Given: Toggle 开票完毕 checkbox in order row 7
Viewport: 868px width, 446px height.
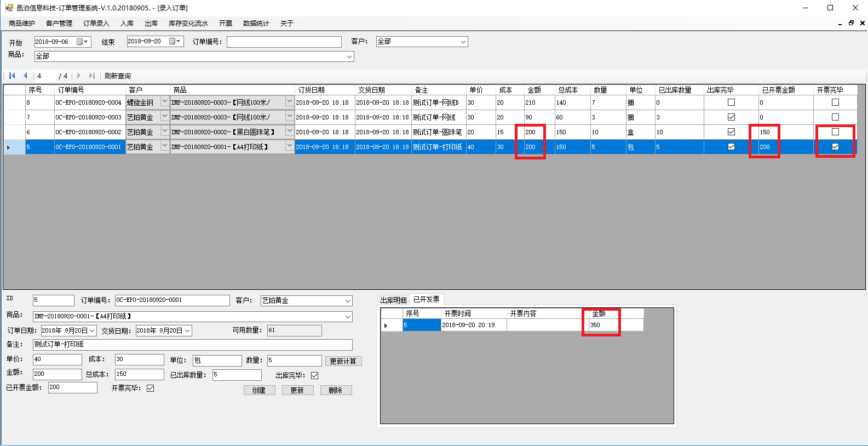Looking at the screenshot, I should point(835,117).
